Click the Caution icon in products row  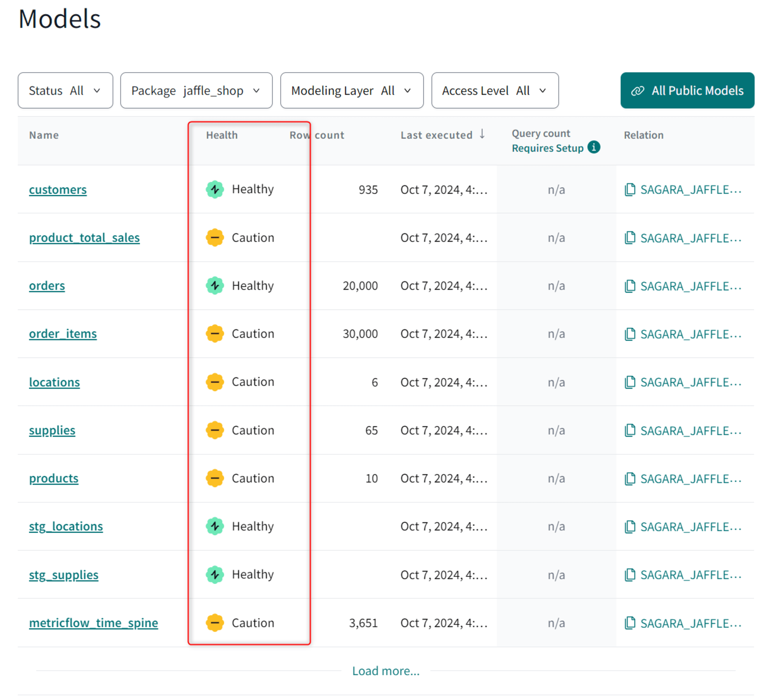(x=215, y=478)
